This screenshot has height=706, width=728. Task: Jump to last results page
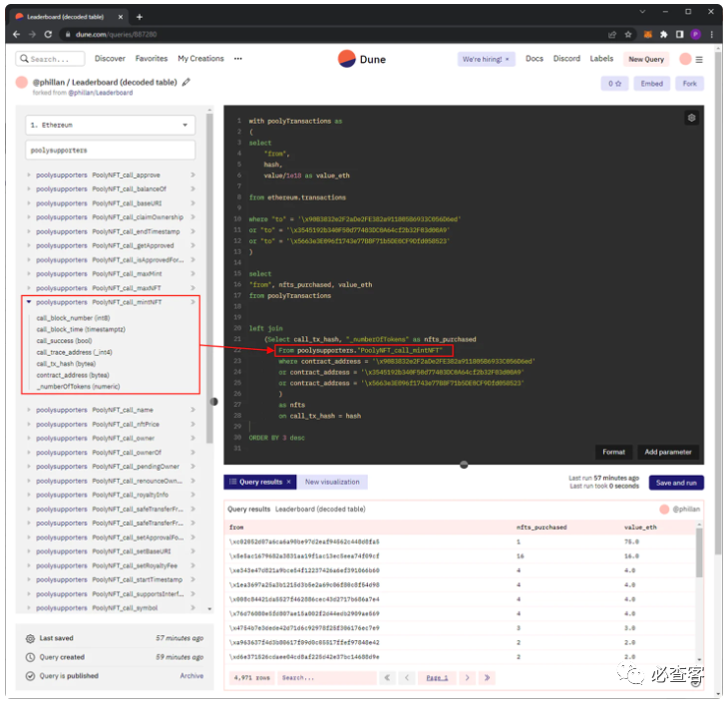[487, 678]
